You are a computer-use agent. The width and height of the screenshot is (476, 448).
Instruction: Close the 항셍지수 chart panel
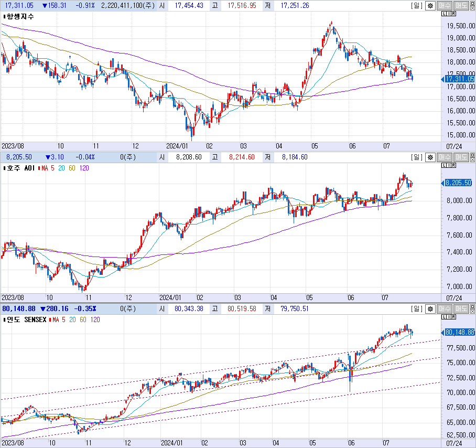tap(473, 7)
